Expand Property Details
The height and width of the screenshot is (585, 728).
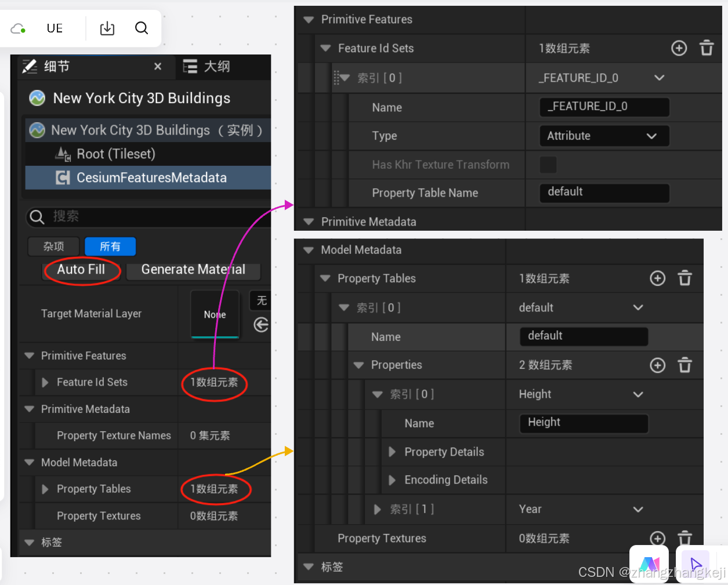(x=393, y=452)
